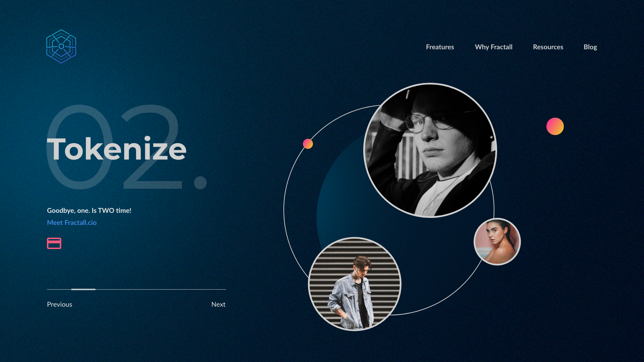Select the large black-and-white portrait circle
The image size is (644, 362).
(x=430, y=150)
